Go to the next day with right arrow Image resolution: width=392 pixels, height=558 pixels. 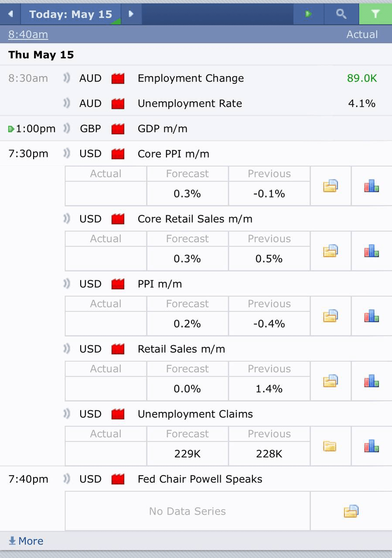pyautogui.click(x=131, y=14)
